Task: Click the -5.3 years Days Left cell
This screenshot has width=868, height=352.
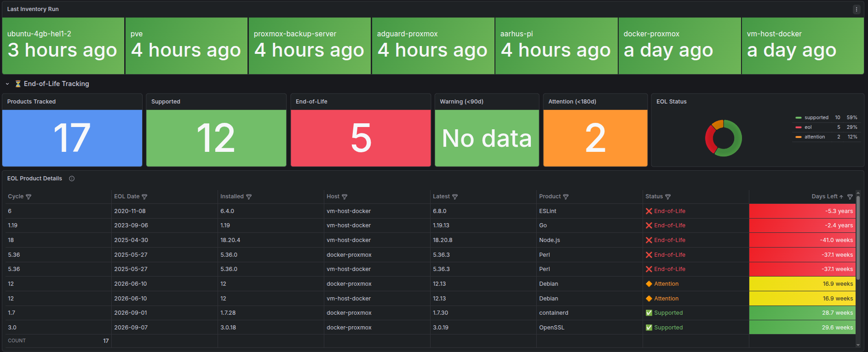Action: pyautogui.click(x=802, y=211)
